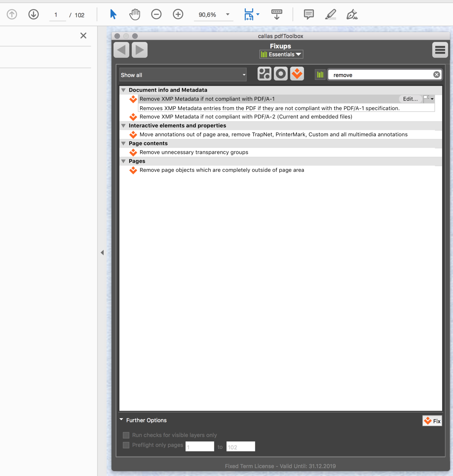The width and height of the screenshot is (453, 476).
Task: Switch to the Profiles view icon
Action: [x=264, y=74]
